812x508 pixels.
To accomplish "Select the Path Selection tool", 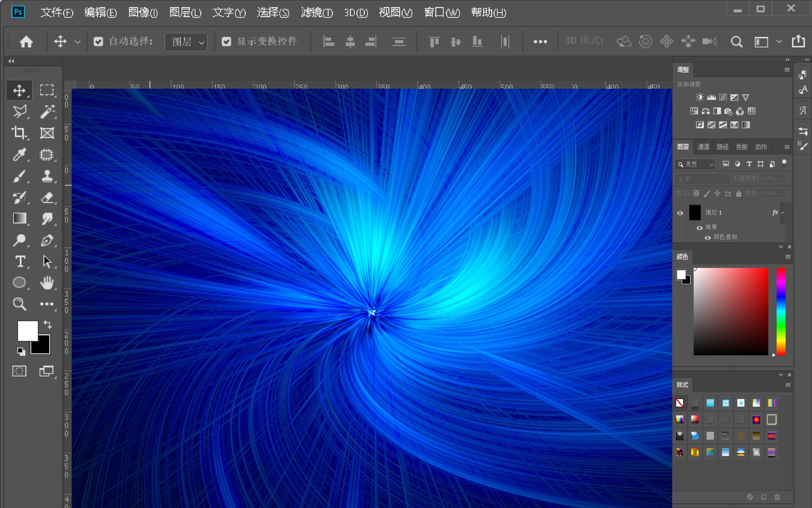I will pyautogui.click(x=47, y=261).
